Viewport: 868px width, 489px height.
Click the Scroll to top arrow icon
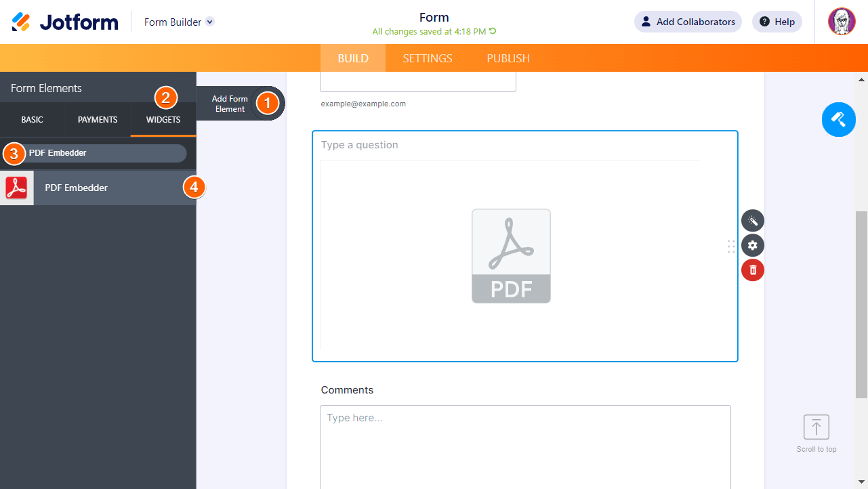pos(816,427)
